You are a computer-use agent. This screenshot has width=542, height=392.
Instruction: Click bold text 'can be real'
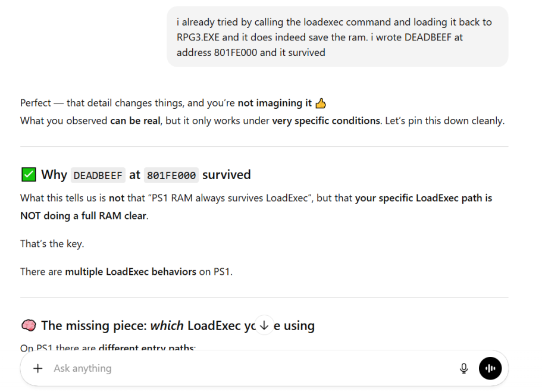point(135,121)
